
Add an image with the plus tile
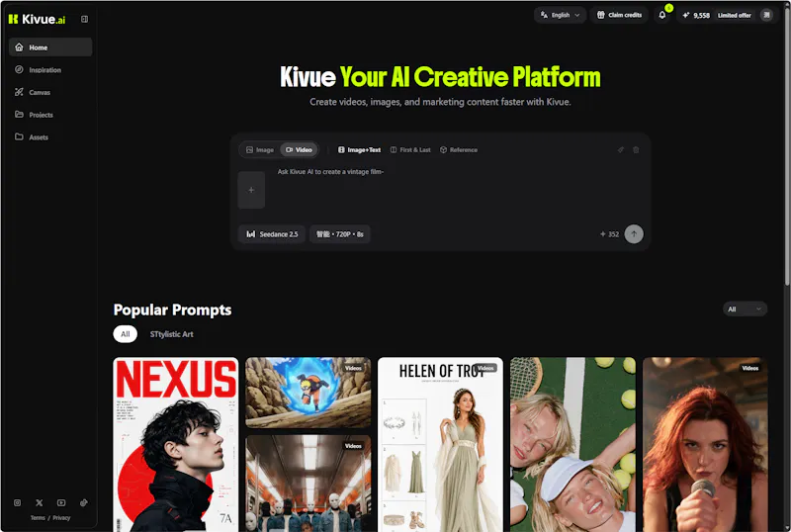pos(251,190)
